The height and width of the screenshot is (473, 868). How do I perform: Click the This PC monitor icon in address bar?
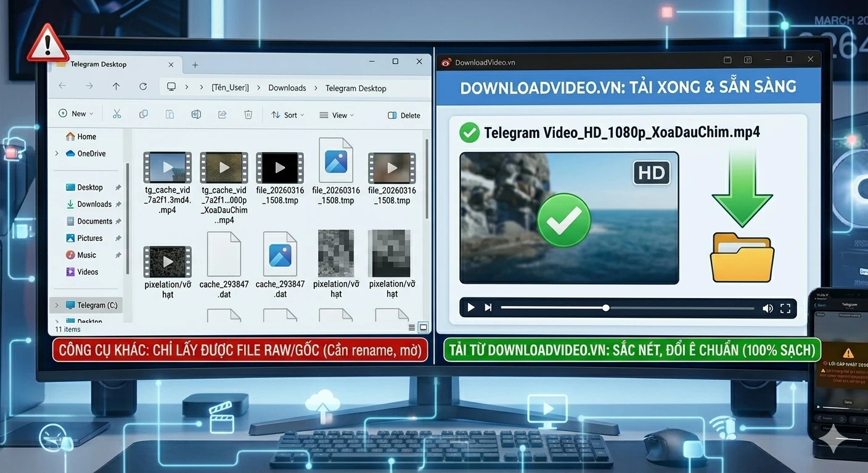point(171,87)
